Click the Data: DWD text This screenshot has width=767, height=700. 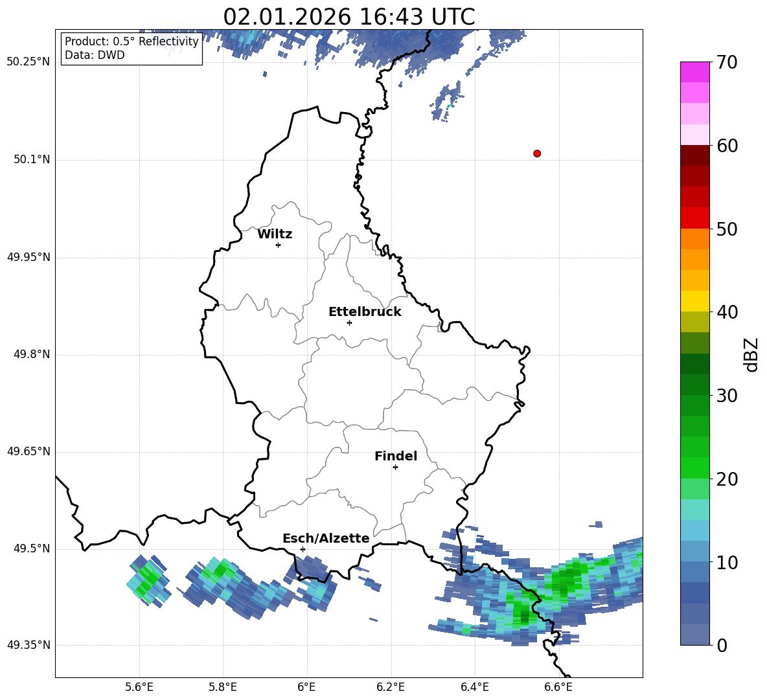95,55
